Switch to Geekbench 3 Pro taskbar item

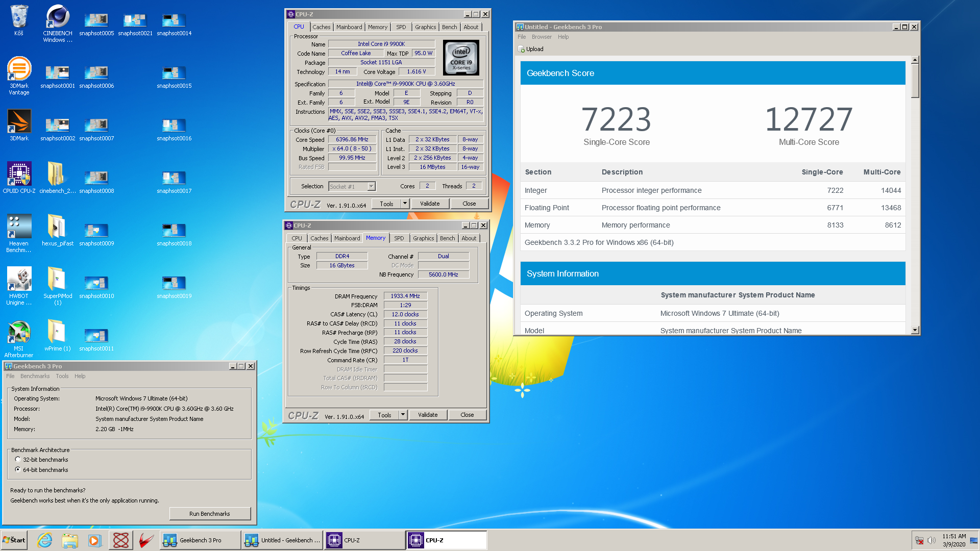pyautogui.click(x=200, y=540)
